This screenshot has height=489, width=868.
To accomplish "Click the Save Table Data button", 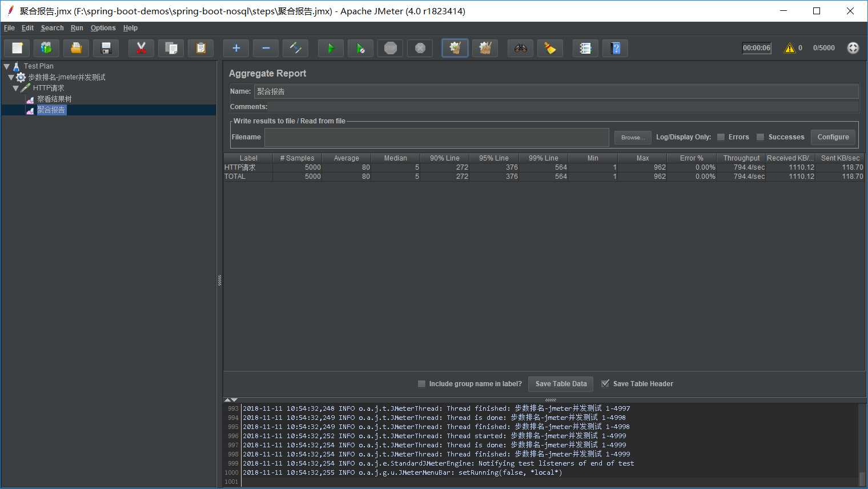I will (561, 384).
